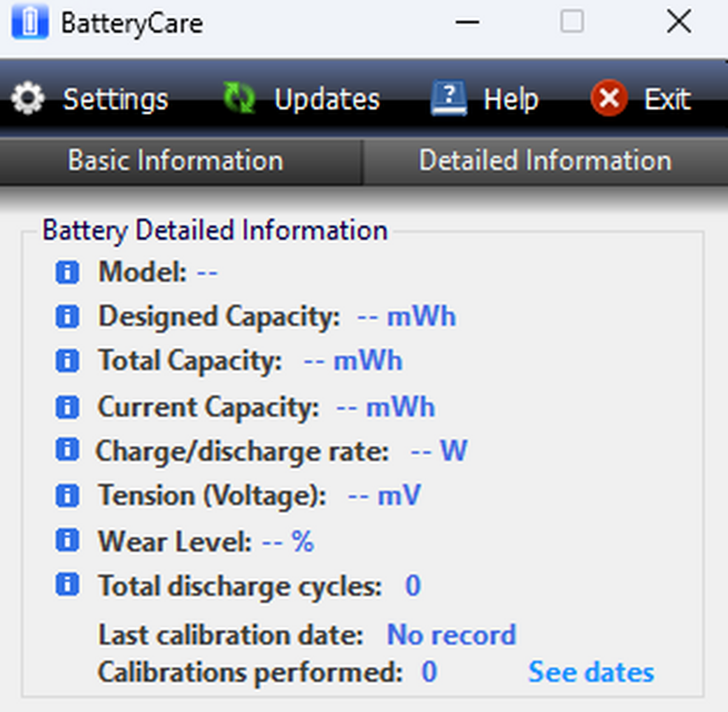This screenshot has height=712, width=728.
Task: Close the BatteryCare window
Action: (x=679, y=22)
